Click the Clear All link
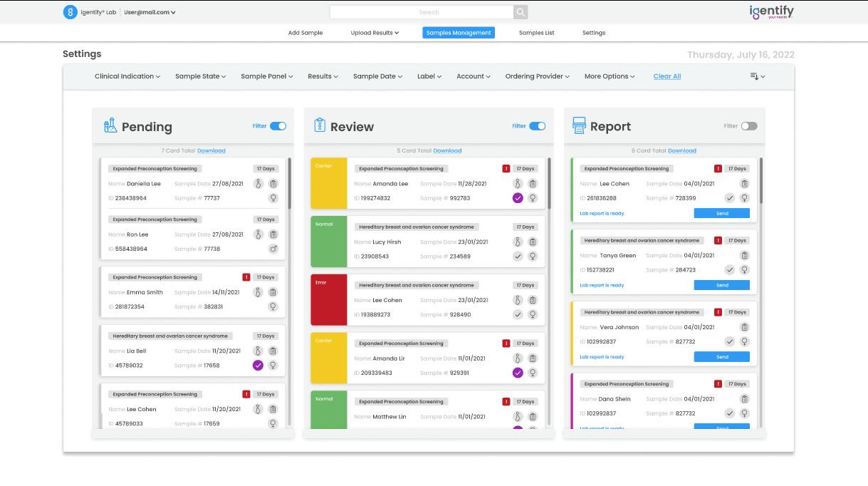The width and height of the screenshot is (868, 486). coord(667,76)
